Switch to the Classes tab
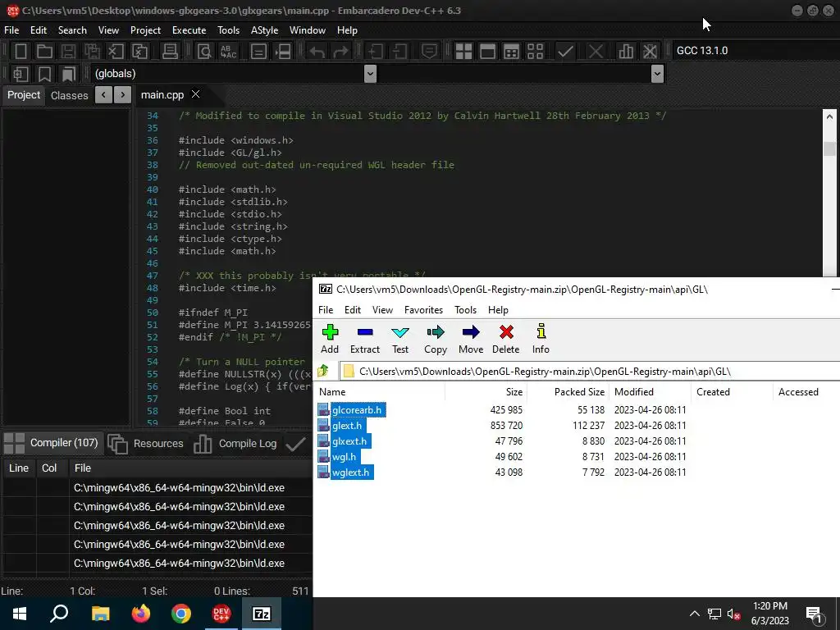Viewport: 840px width, 630px height. 69,95
